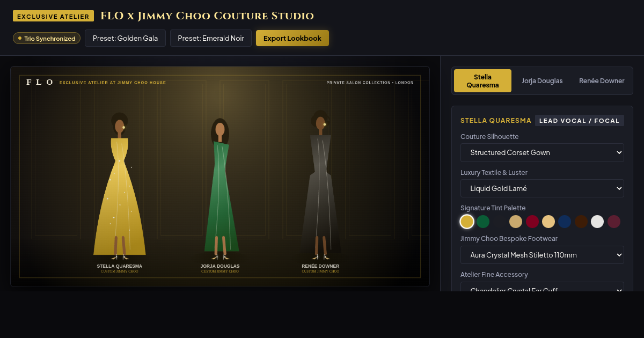Switch to the Renée Downer tab
This screenshot has height=338, width=644.
pos(602,81)
